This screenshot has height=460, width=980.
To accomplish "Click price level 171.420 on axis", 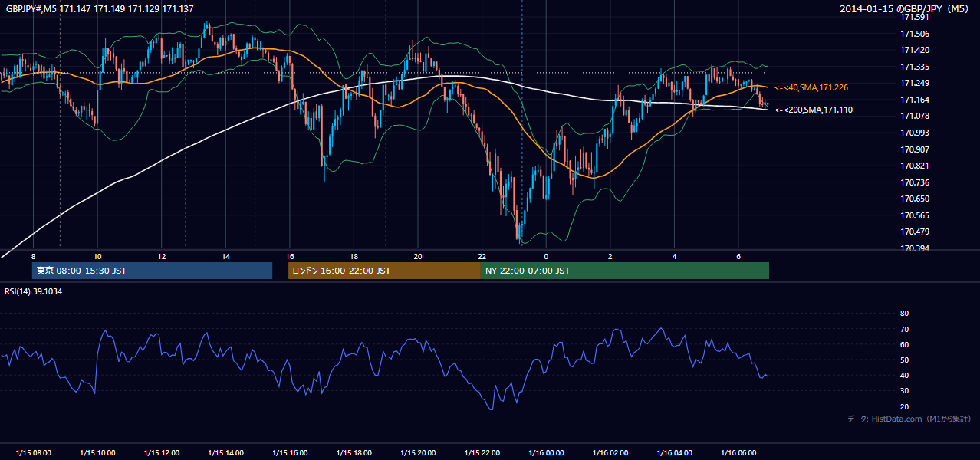I will pyautogui.click(x=915, y=51).
